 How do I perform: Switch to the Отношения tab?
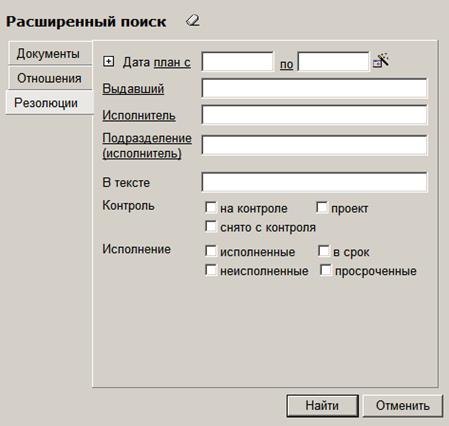pos(49,78)
